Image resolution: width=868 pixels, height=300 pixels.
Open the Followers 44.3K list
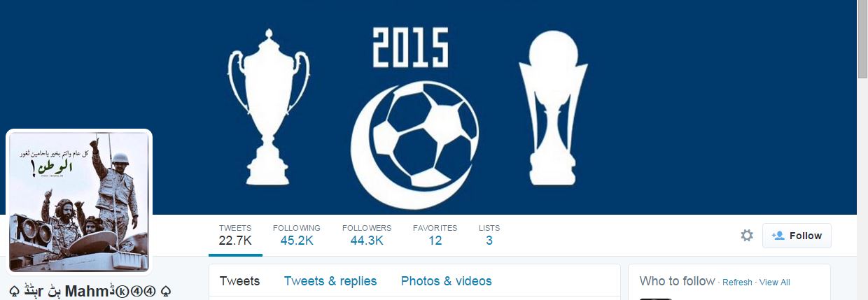pyautogui.click(x=367, y=236)
